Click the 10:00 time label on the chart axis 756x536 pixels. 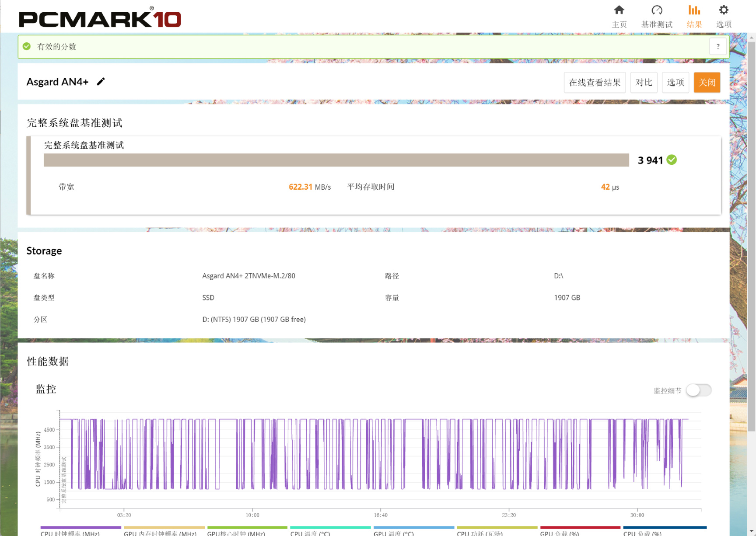pyautogui.click(x=252, y=515)
